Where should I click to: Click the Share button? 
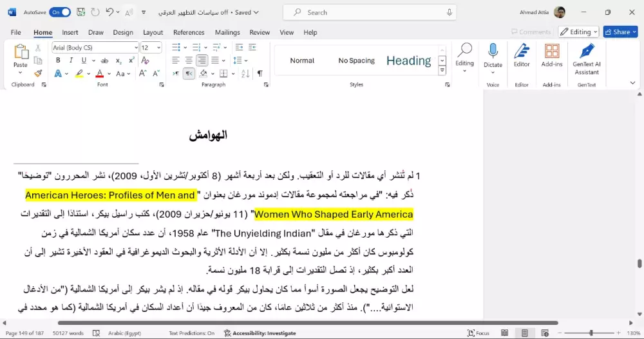point(620,32)
